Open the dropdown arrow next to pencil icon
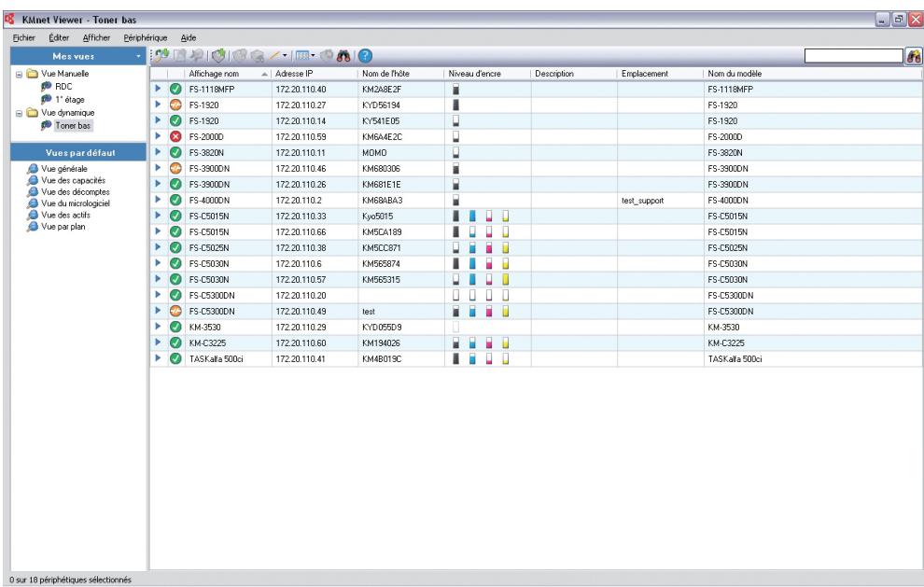 pyautogui.click(x=285, y=56)
